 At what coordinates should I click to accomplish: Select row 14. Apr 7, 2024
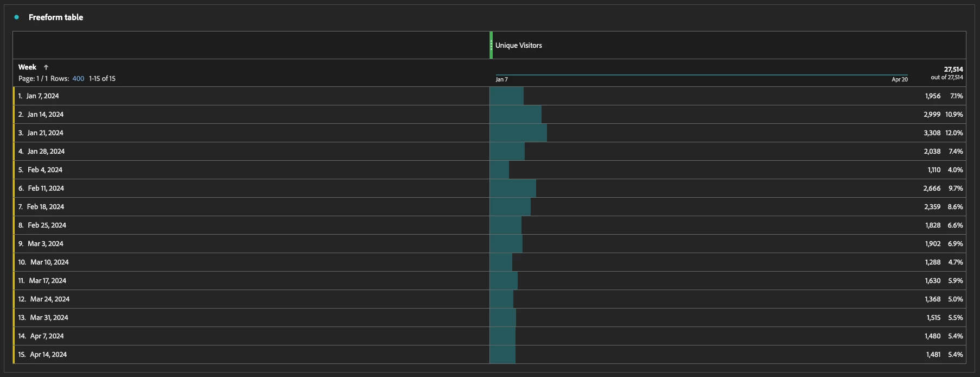[x=251, y=336]
